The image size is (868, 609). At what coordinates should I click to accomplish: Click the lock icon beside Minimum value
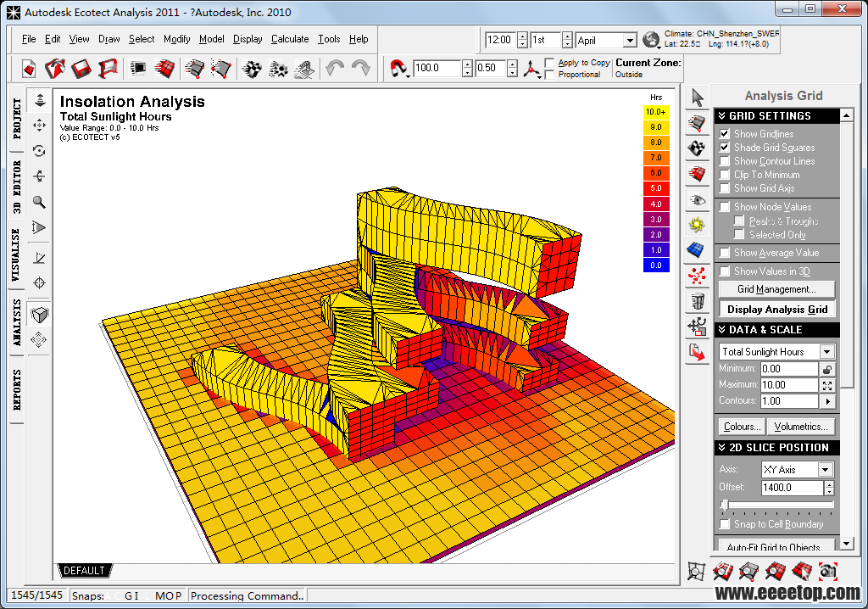pos(827,369)
